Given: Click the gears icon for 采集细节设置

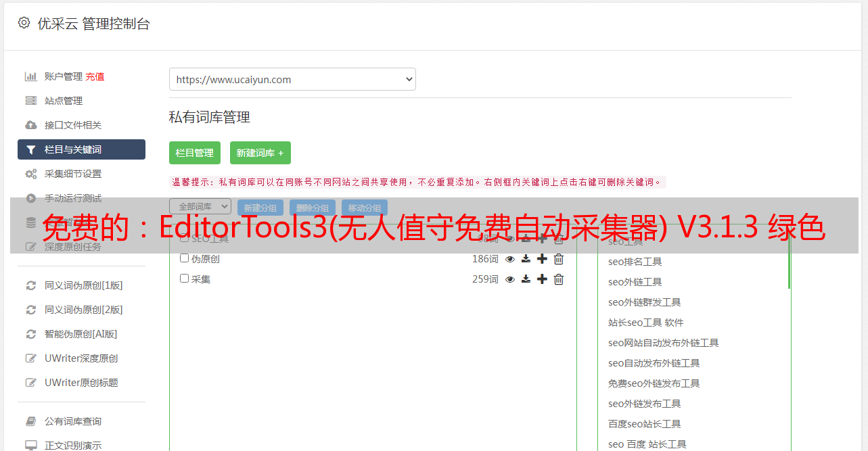Looking at the screenshot, I should point(31,174).
